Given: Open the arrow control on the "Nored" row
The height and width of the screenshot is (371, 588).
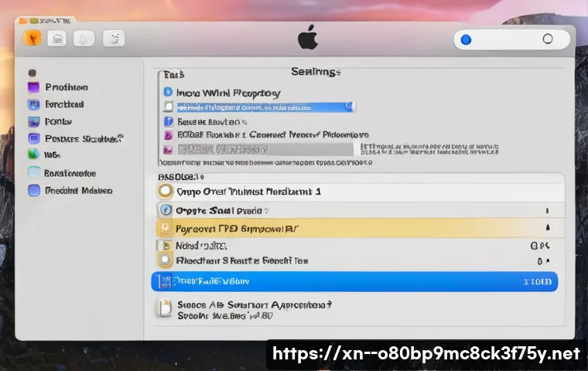Looking at the screenshot, I should (x=546, y=246).
